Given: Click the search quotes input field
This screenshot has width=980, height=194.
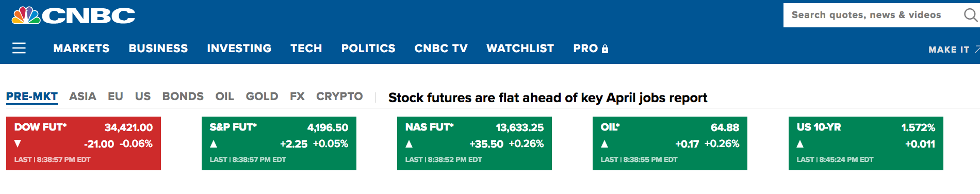Looking at the screenshot, I should tap(872, 15).
